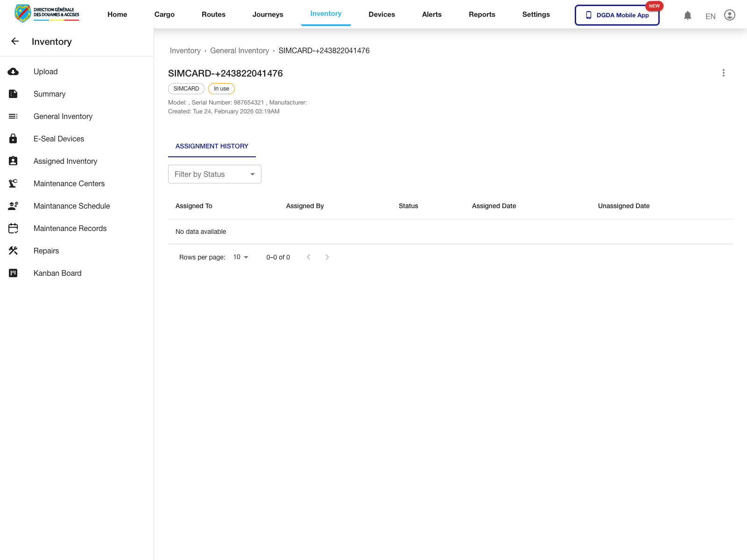Viewport: 747px width, 560px height.
Task: Open Assigned Inventory in the sidebar
Action: 65,161
